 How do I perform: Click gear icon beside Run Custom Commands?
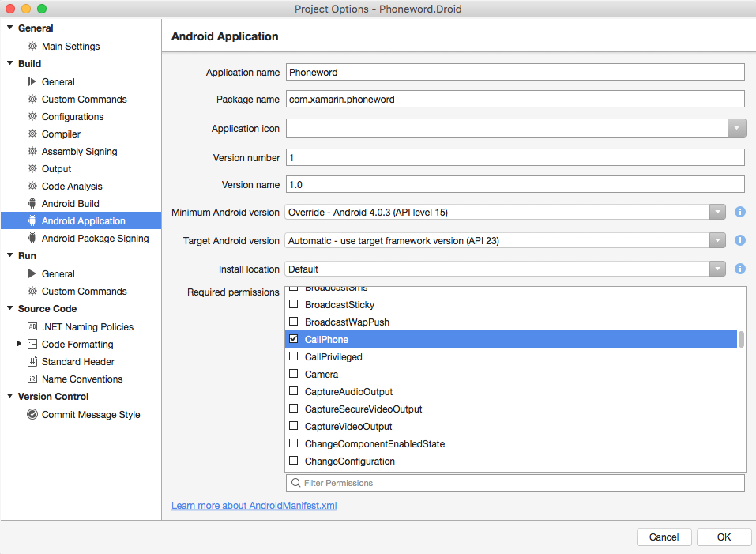(x=32, y=291)
